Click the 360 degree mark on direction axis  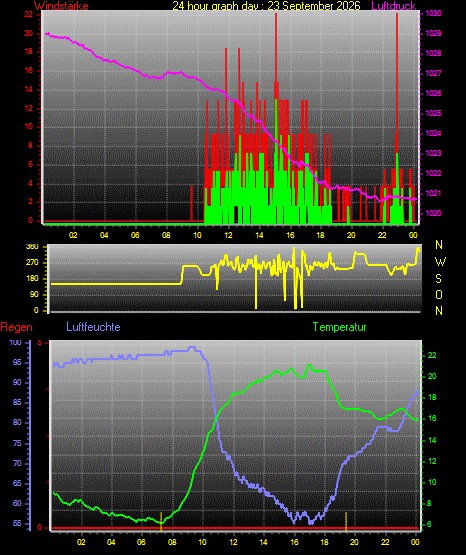(x=32, y=247)
